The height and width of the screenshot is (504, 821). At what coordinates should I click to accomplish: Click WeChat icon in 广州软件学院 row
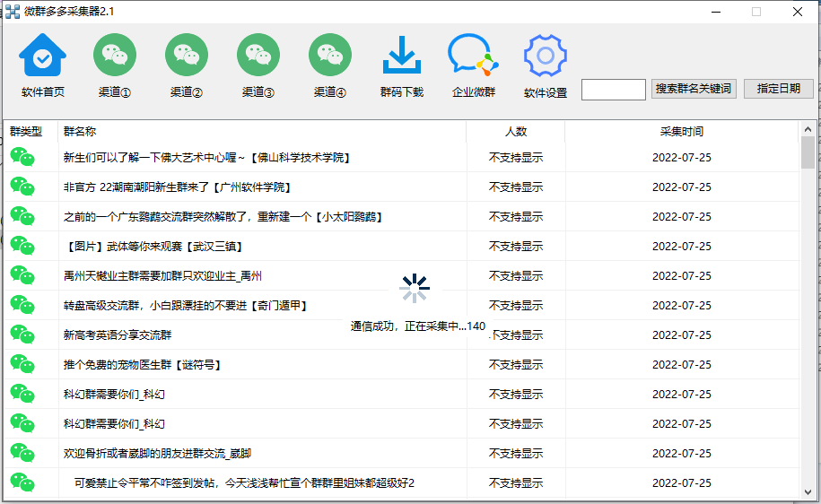(22, 187)
